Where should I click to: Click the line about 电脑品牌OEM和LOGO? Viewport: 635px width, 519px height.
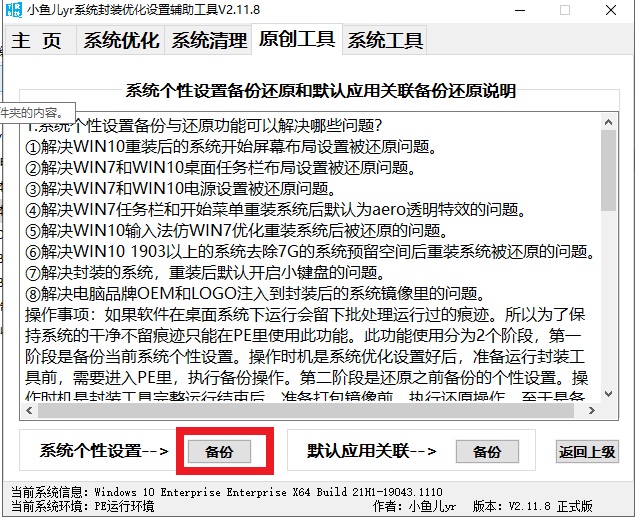(269, 294)
